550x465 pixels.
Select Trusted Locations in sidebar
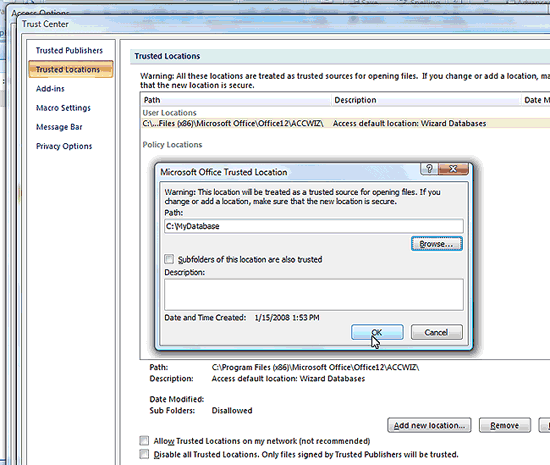(x=71, y=69)
